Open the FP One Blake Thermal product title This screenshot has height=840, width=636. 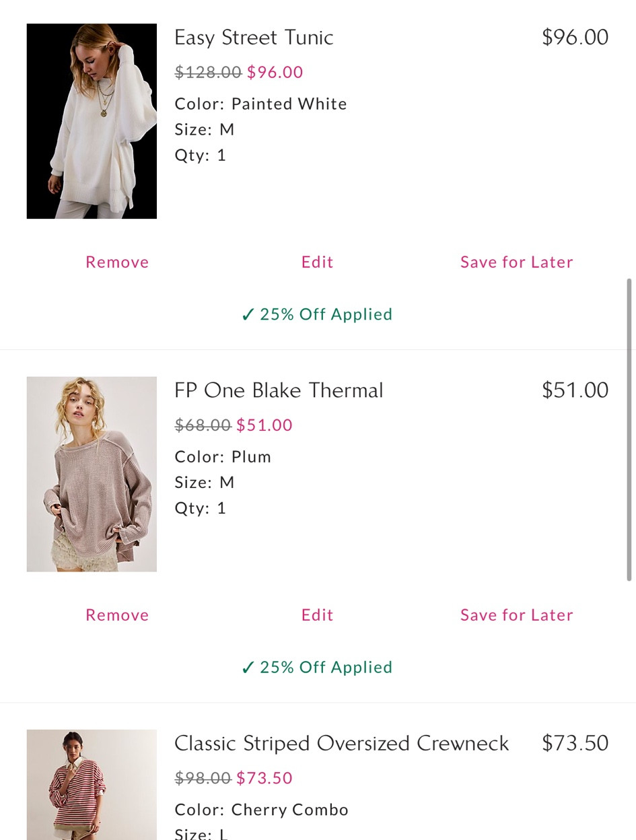click(x=279, y=390)
